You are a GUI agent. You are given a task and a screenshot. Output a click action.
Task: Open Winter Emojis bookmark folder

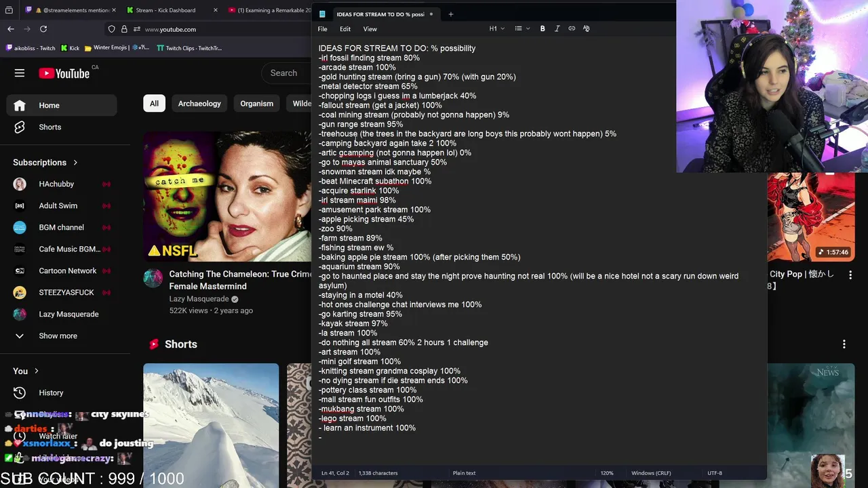coord(117,48)
